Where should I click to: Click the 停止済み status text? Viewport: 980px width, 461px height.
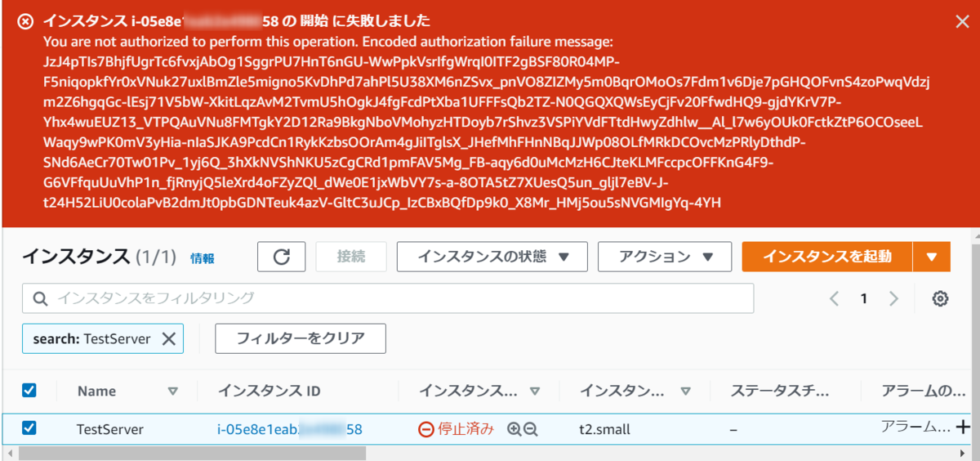point(466,429)
